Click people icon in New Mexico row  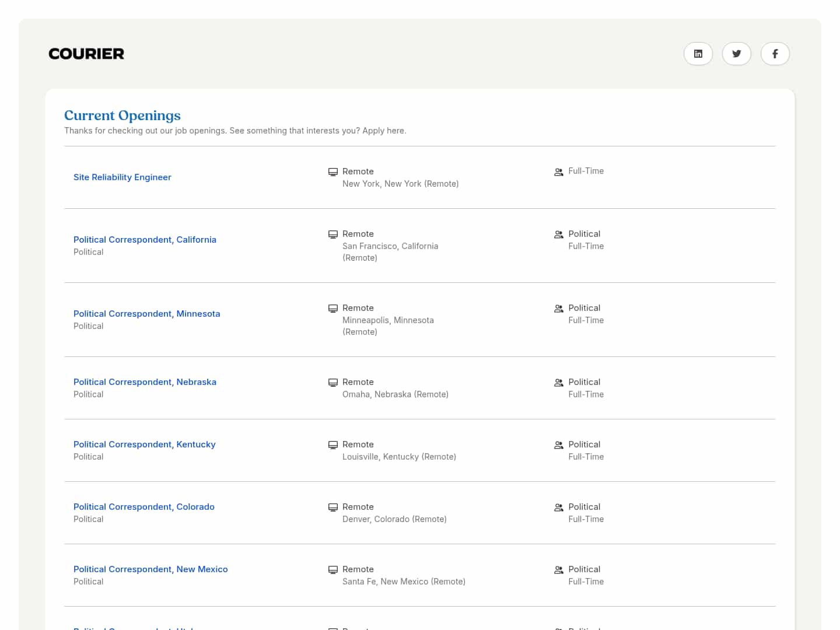click(558, 570)
